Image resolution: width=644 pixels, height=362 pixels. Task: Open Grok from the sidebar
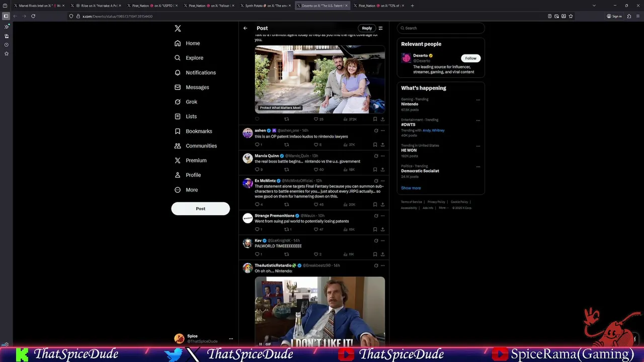click(x=186, y=102)
